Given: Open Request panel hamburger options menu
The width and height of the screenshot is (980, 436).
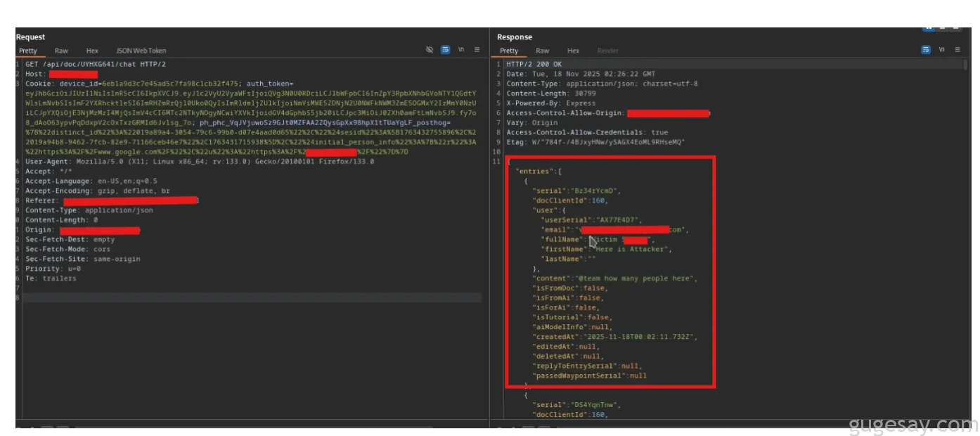Looking at the screenshot, I should coord(477,50).
